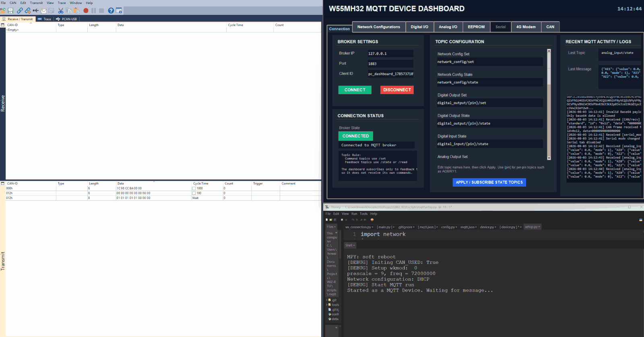Image resolution: width=644 pixels, height=337 pixels.
Task: Expand the .git folder in Thonny files
Action: click(327, 300)
